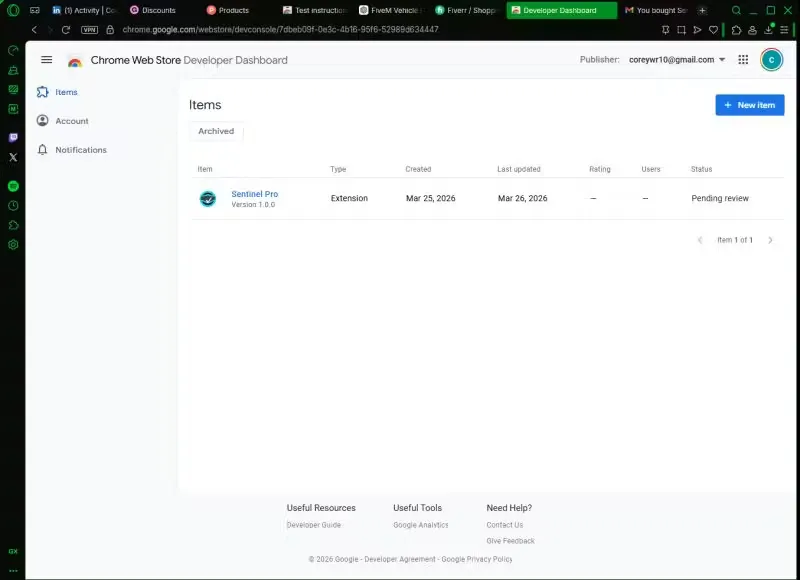
Task: Open the browser profile icon in toolbar
Action: 752,30
